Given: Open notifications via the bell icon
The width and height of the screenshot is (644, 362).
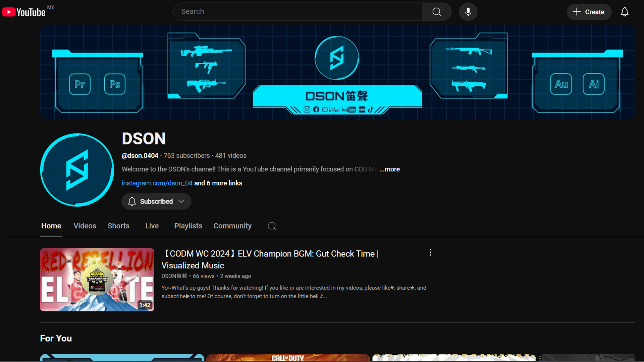Looking at the screenshot, I should tap(625, 11).
